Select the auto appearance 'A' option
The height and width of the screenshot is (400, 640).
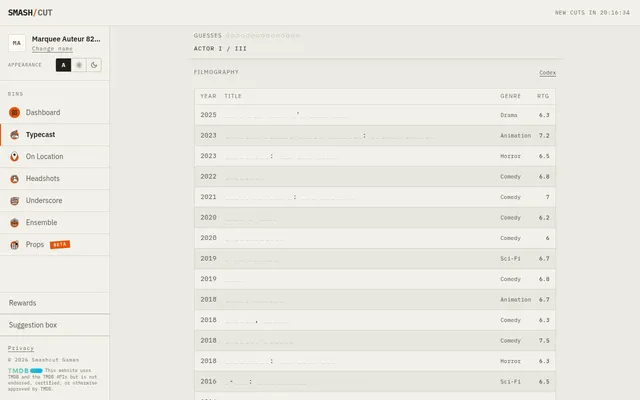pyautogui.click(x=63, y=65)
